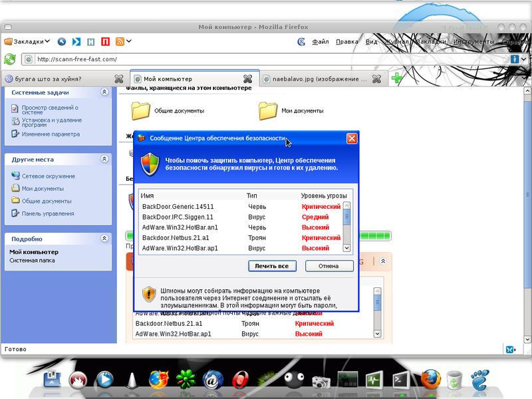The height and width of the screenshot is (399, 532).
Task: Click the orange RSS feed icon
Action: pos(120,41)
